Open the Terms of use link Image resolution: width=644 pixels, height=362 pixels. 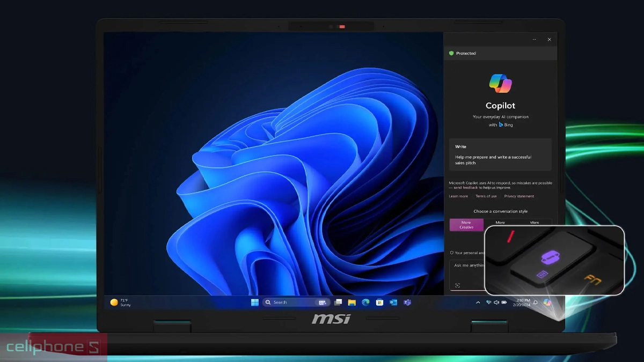coord(486,196)
